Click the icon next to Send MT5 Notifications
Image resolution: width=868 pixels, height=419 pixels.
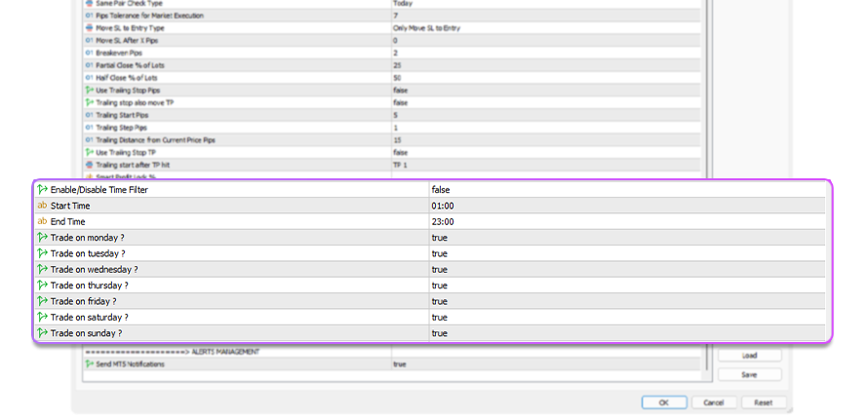pos(90,363)
